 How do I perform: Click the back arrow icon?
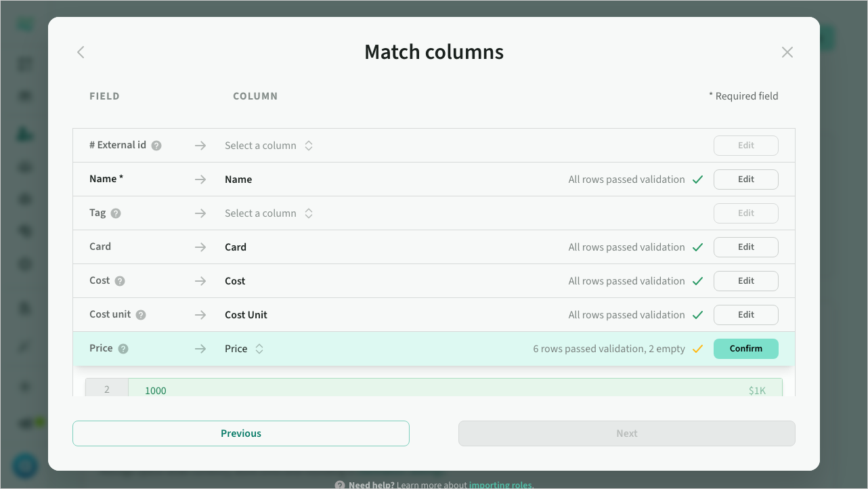point(81,52)
